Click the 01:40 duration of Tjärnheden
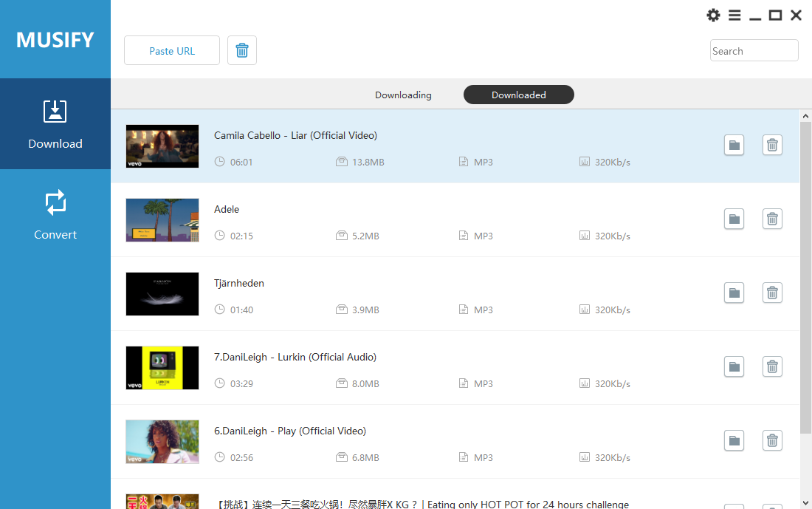Viewport: 812px width, 509px height. 241,310
